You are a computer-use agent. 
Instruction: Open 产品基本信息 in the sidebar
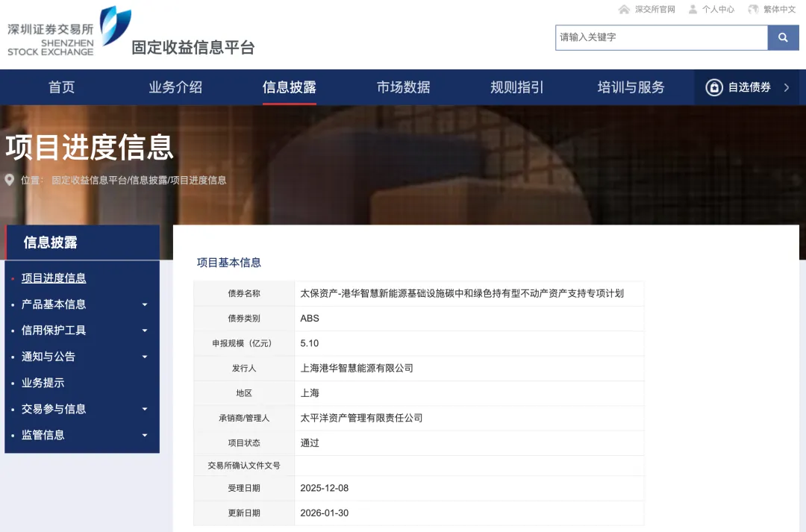tap(54, 304)
